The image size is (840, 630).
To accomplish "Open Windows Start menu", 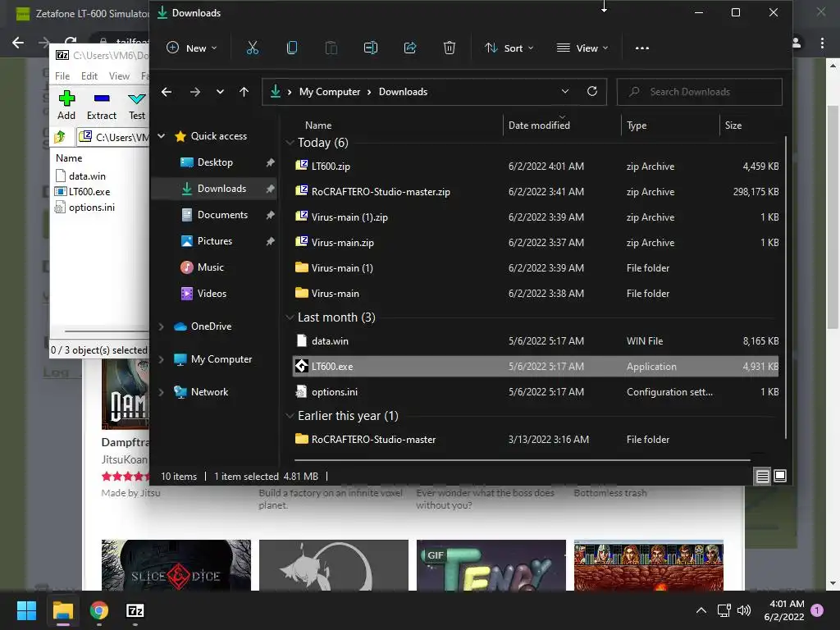I will [x=26, y=610].
